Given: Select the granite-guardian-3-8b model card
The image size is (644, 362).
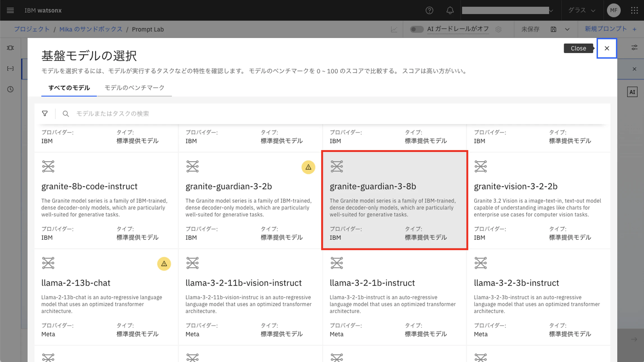Looking at the screenshot, I should tap(394, 200).
